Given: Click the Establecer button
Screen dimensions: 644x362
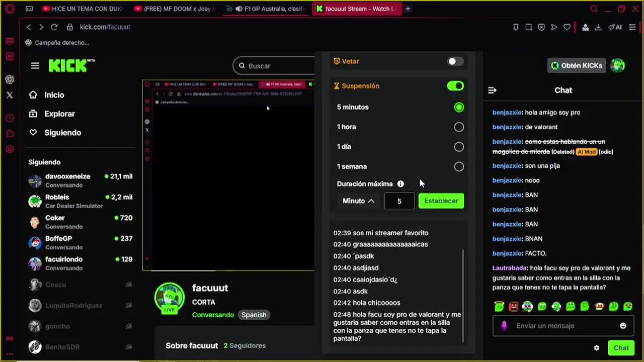Looking at the screenshot, I should click(441, 201).
